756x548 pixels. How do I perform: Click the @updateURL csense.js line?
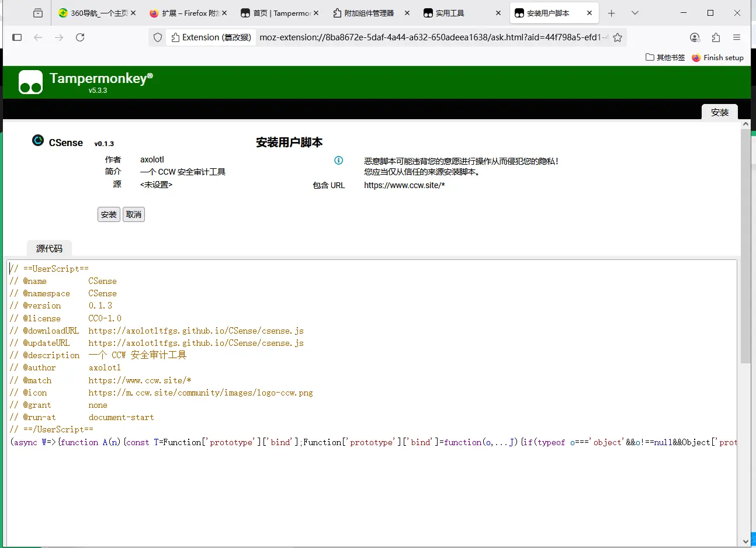(157, 343)
